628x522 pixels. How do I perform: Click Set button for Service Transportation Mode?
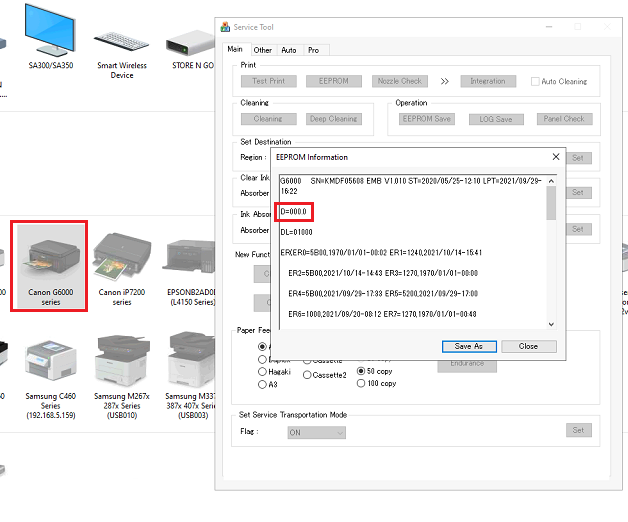click(579, 430)
